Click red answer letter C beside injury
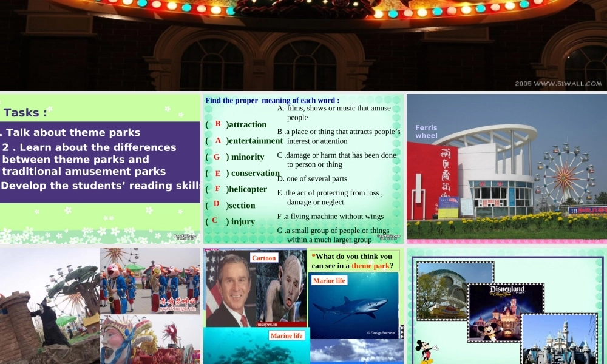 (x=215, y=220)
